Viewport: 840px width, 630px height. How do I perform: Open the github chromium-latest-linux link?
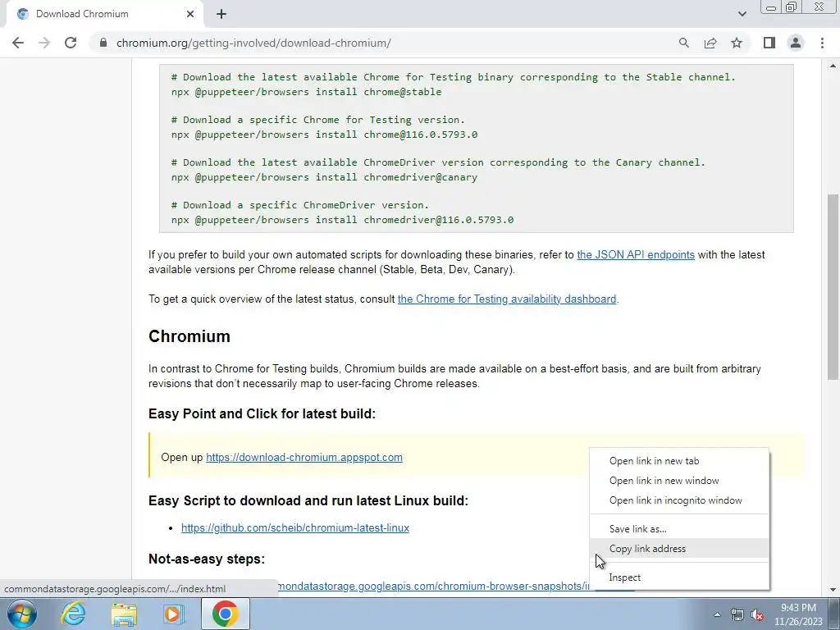pos(295,527)
